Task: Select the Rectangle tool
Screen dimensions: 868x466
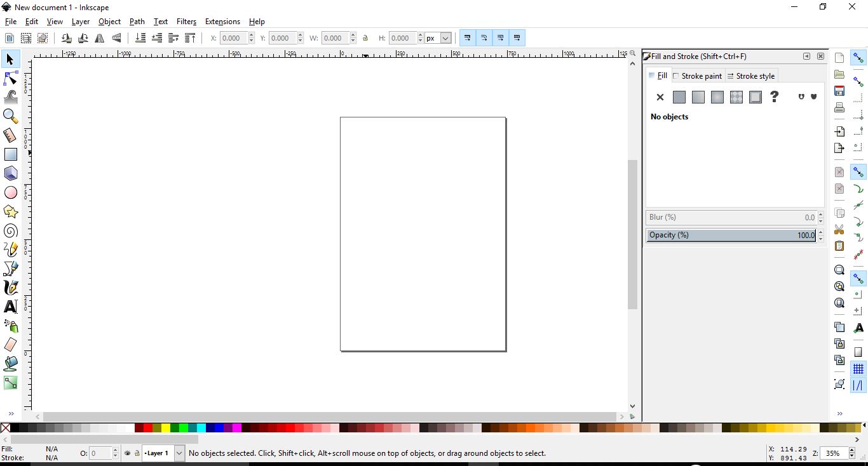Action: [x=10, y=154]
